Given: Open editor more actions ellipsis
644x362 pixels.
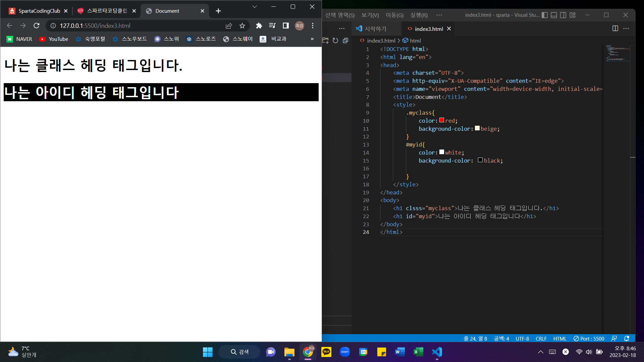Looking at the screenshot, I should (x=626, y=28).
